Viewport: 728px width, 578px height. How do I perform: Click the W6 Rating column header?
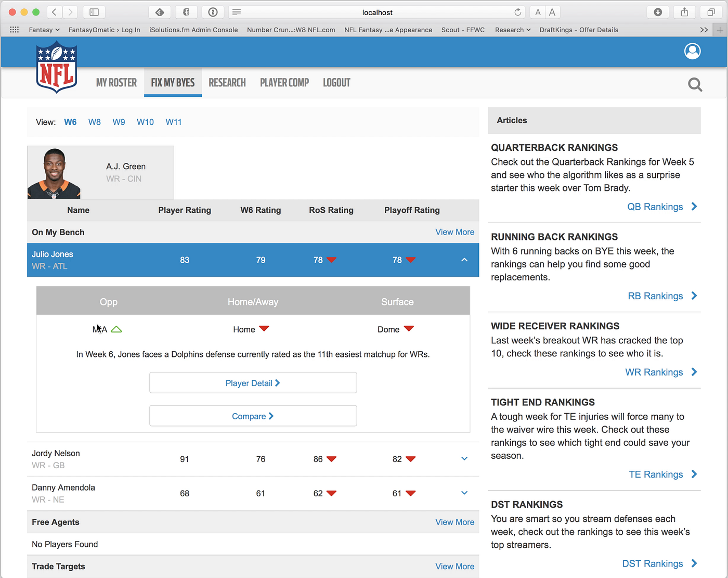click(261, 210)
